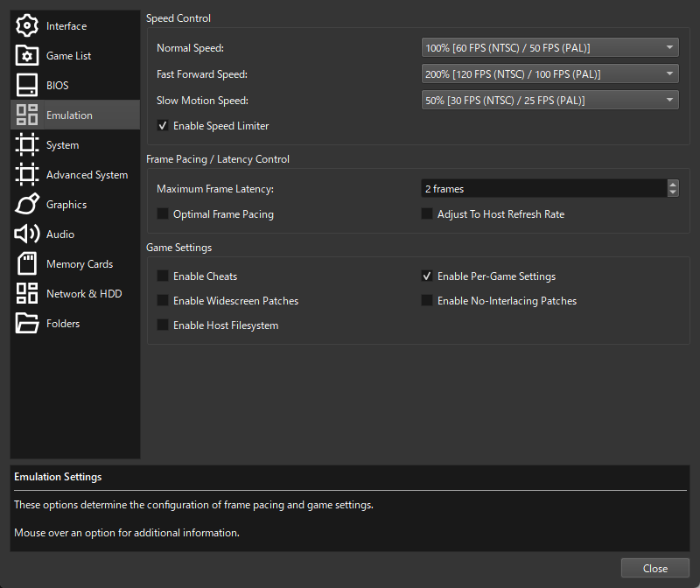Click the Maximum Frame Latency label
This screenshot has width=700, height=588.
click(215, 189)
